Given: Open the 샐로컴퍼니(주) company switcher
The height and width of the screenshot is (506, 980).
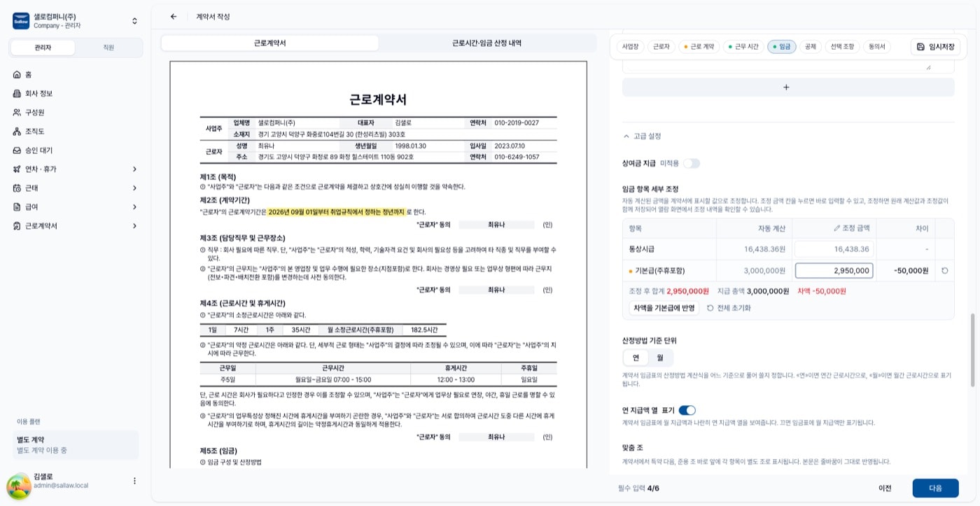Looking at the screenshot, I should pos(76,21).
